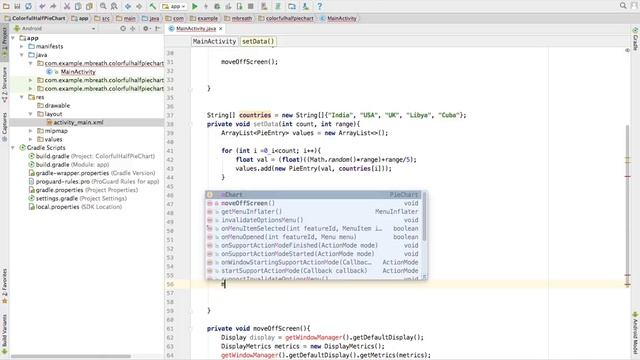
Task: Choose moveOffScreen() from autocomplete popup
Action: coord(313,203)
